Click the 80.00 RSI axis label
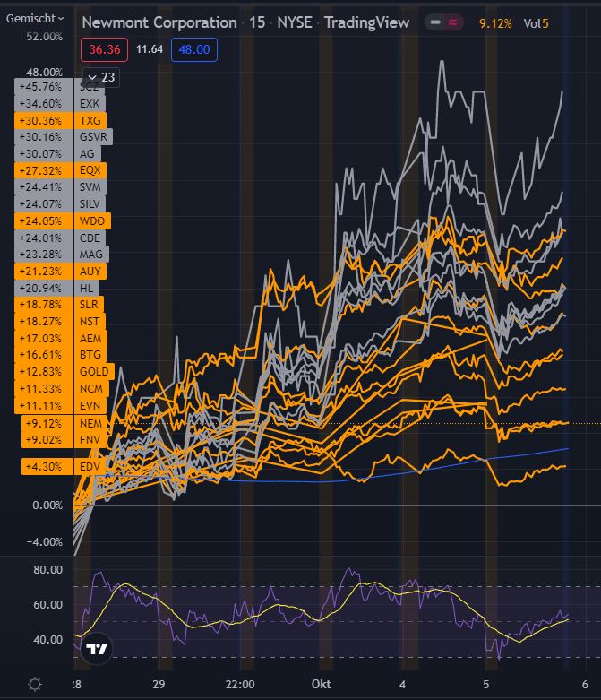The height and width of the screenshot is (700, 601). [47, 570]
